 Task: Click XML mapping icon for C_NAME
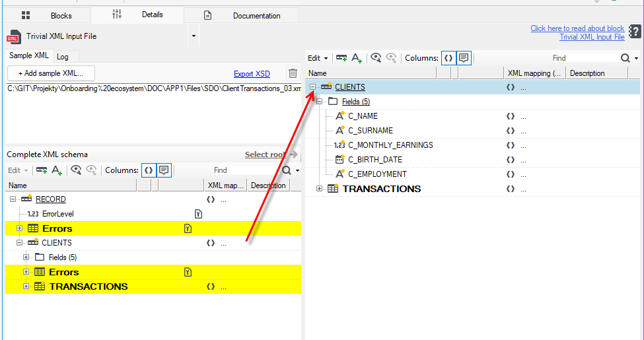click(511, 116)
